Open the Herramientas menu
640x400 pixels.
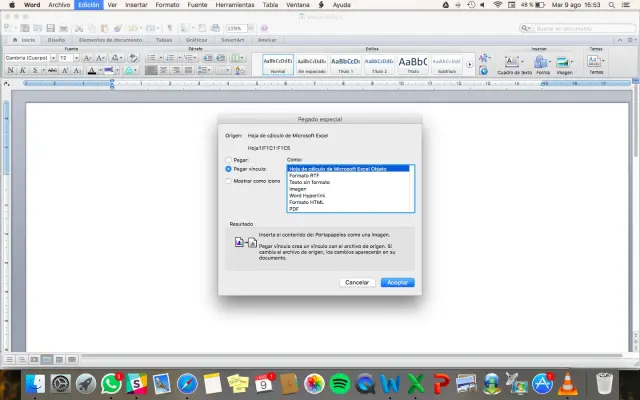point(235,5)
